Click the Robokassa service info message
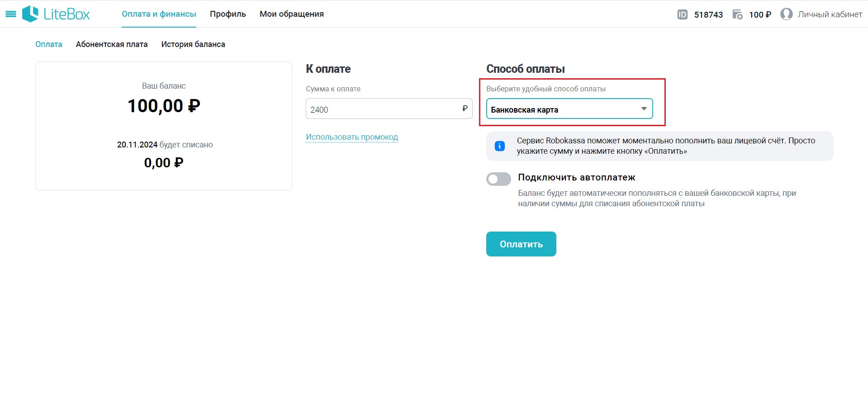868x412 pixels. [659, 146]
